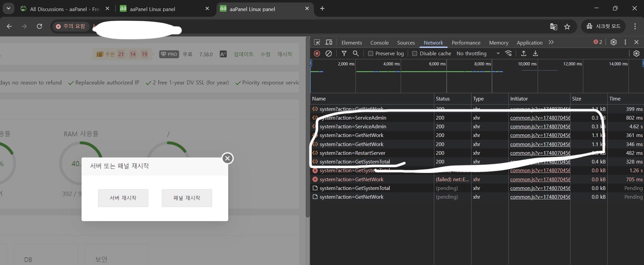The height and width of the screenshot is (265, 644).
Task: Click the Import HAR upload icon
Action: (524, 53)
